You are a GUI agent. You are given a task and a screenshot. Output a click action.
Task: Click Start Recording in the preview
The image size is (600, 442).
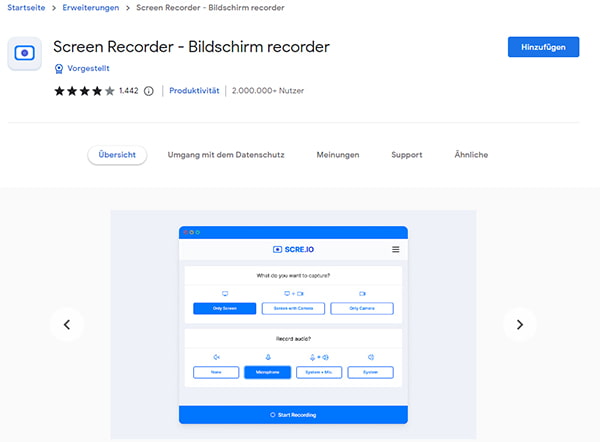[293, 415]
